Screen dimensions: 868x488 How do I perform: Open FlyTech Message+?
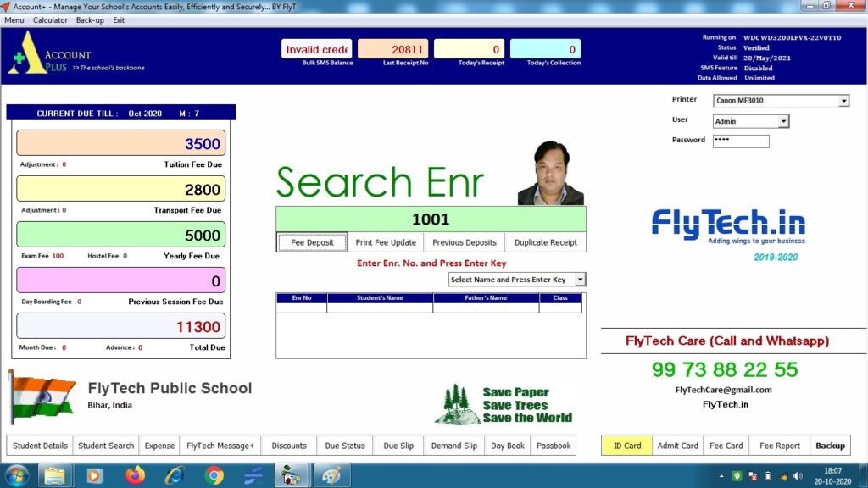(220, 446)
